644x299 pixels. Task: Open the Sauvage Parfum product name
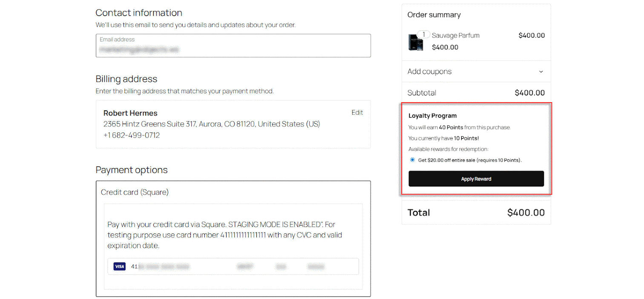click(455, 35)
